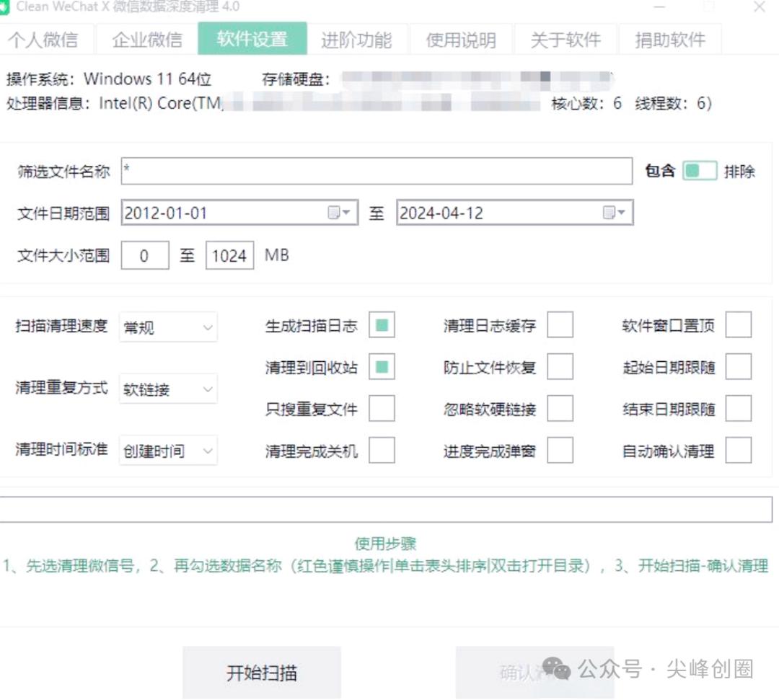Click the minimum file size field showing 0
Viewport: 779px width, 700px height.
click(145, 256)
